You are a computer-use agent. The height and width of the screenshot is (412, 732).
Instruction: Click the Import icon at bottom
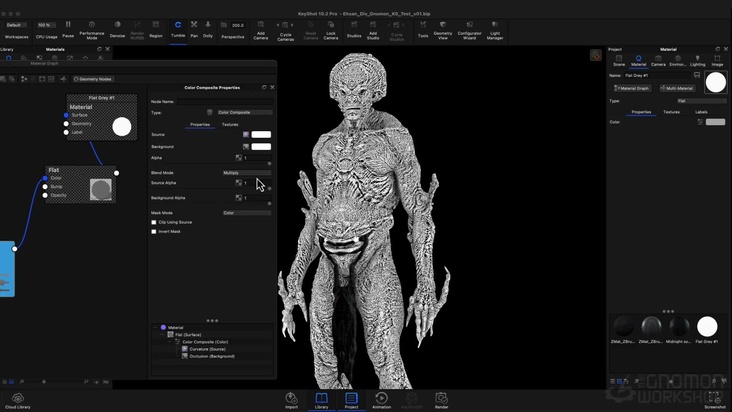click(x=291, y=400)
